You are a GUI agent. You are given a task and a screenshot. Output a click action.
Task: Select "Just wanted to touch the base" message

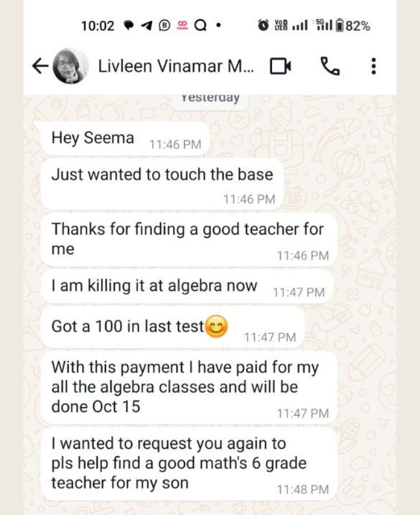[x=162, y=185]
